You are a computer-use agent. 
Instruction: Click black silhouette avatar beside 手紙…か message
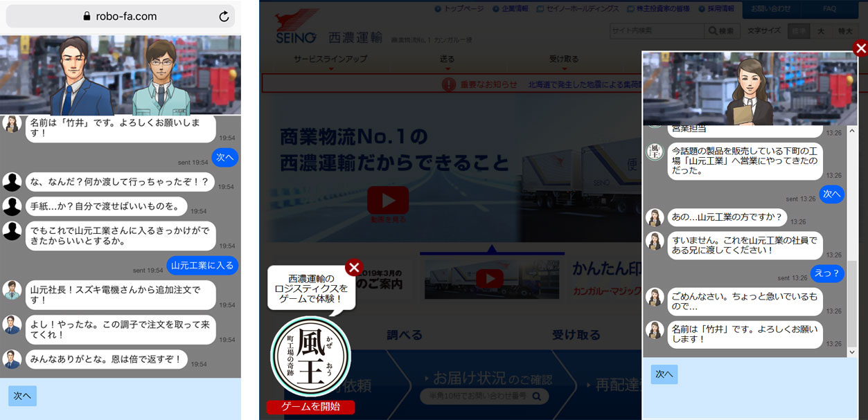(11, 206)
